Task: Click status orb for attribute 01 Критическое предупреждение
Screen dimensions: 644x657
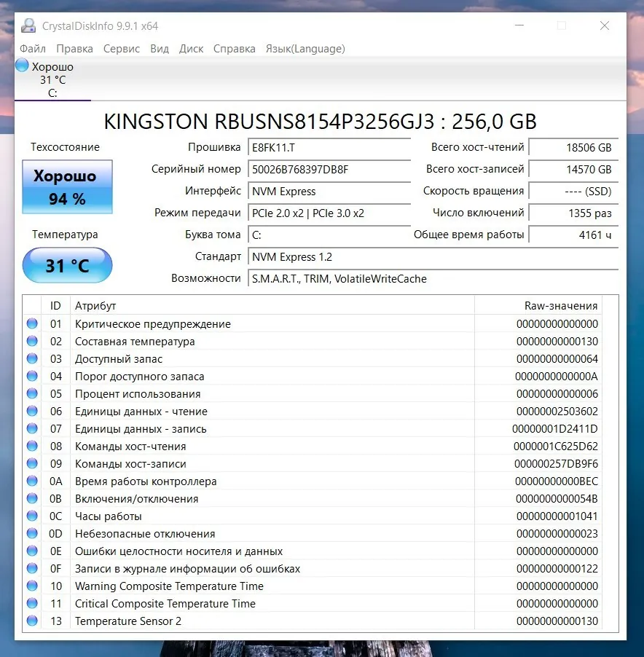Action: point(32,323)
